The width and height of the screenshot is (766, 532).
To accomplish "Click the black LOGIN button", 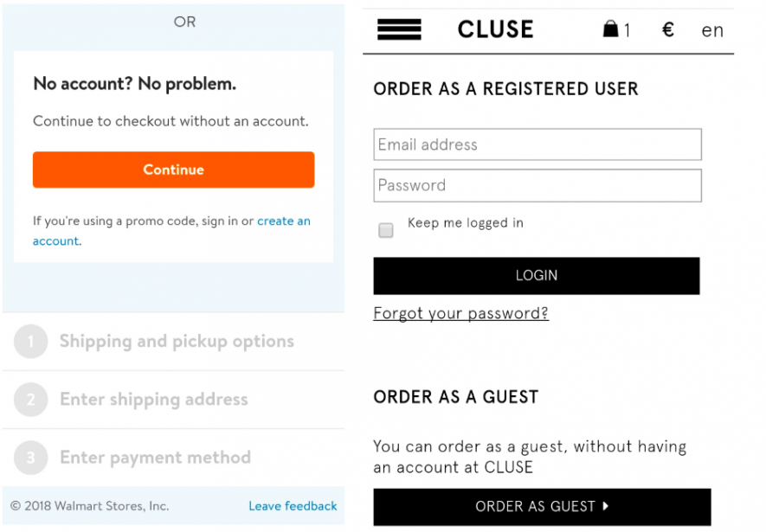I will pyautogui.click(x=537, y=276).
